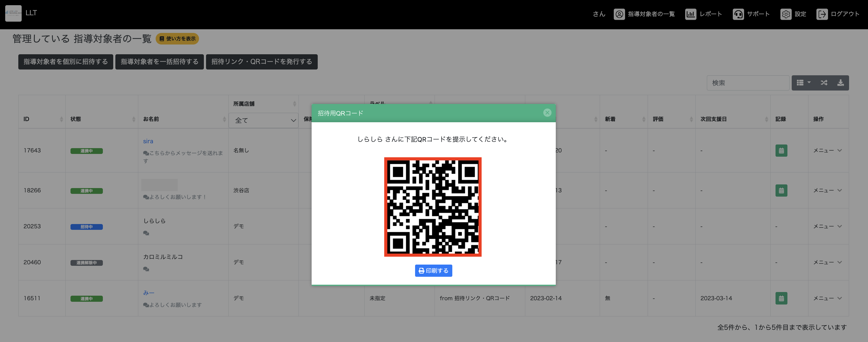
Task: Click the download export toolbar icon
Action: (841, 83)
